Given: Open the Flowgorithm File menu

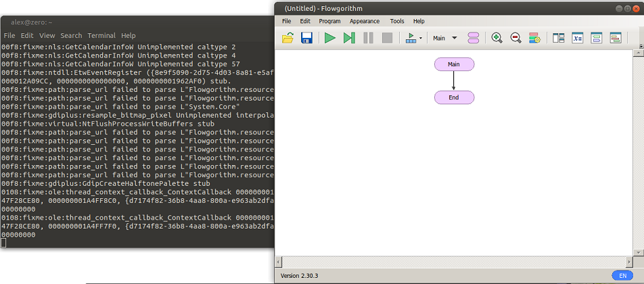Looking at the screenshot, I should coord(287,21).
